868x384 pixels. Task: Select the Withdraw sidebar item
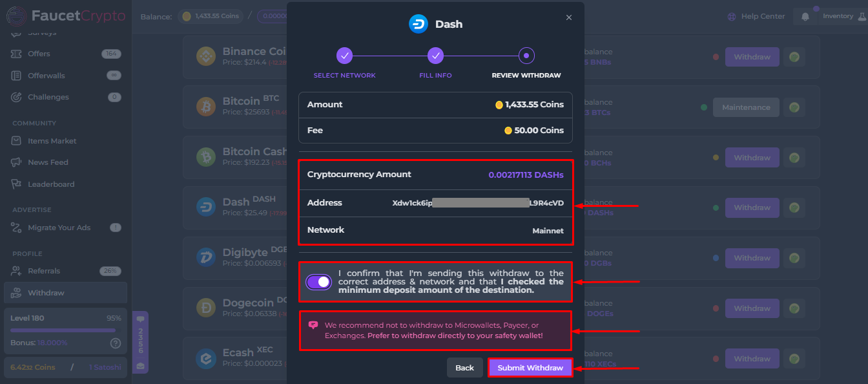click(65, 293)
